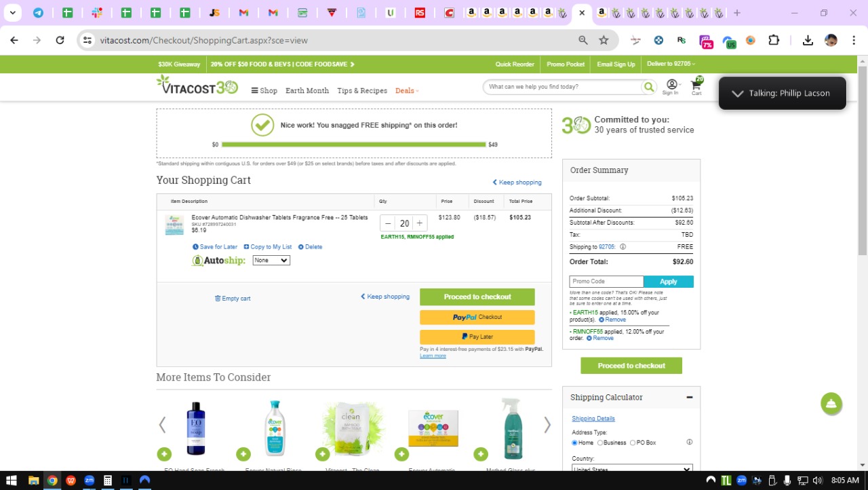Bookmark this page with the star icon
868x490 pixels.
pos(604,40)
